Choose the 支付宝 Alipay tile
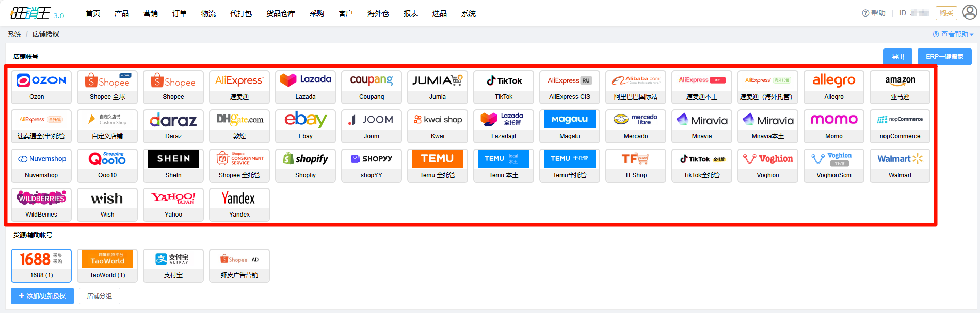This screenshot has width=980, height=313. 173,266
